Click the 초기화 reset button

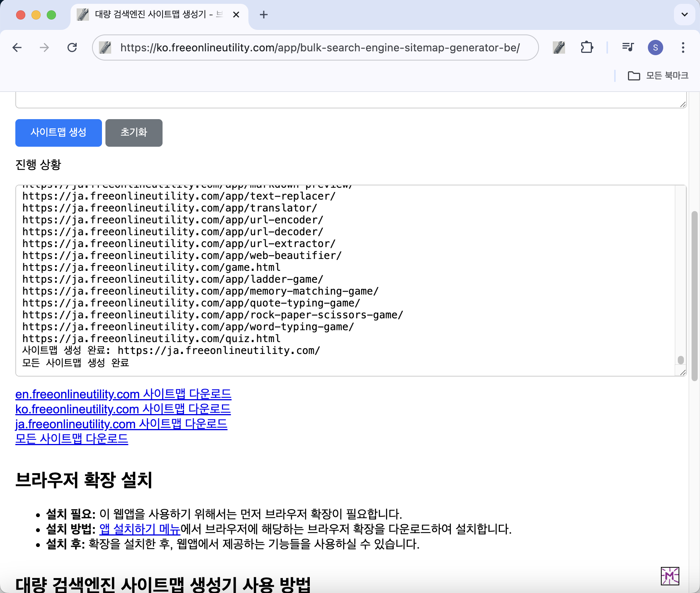tap(134, 133)
